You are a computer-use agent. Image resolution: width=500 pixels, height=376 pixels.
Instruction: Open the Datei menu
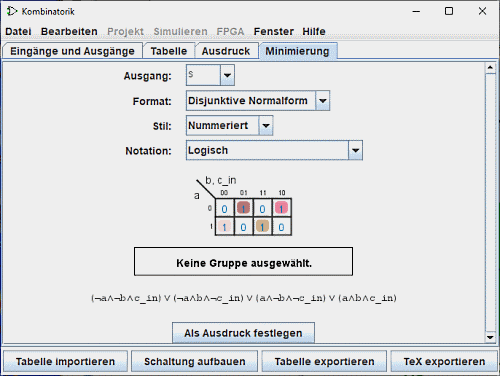click(x=18, y=31)
